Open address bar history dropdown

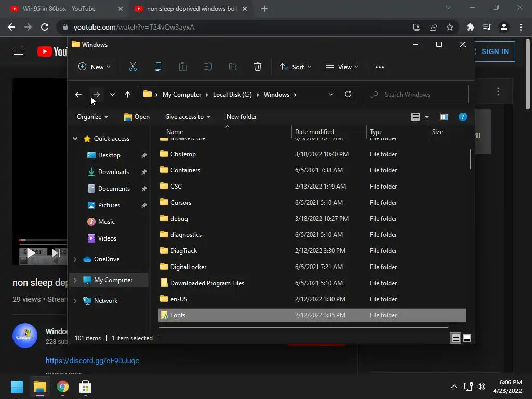[x=331, y=95]
